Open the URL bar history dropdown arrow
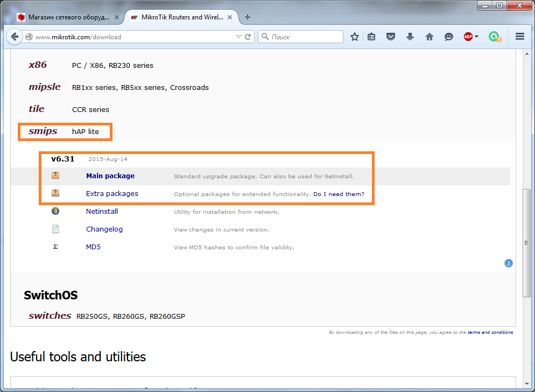 tap(238, 37)
